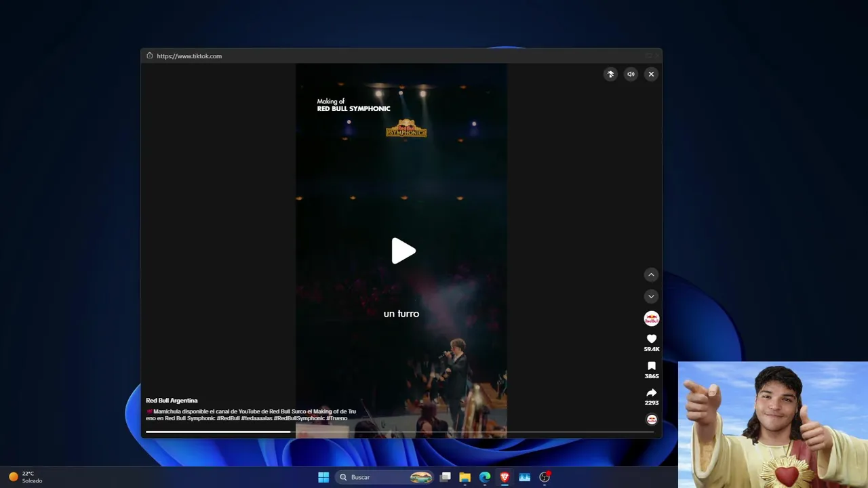The width and height of the screenshot is (868, 488).
Task: Open the Windows Start menu
Action: (x=323, y=477)
